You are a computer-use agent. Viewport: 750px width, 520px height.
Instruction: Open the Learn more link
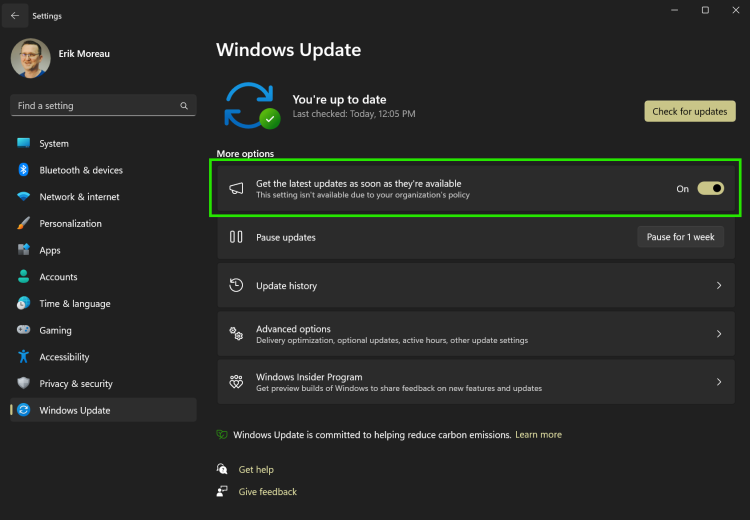pyautogui.click(x=538, y=435)
